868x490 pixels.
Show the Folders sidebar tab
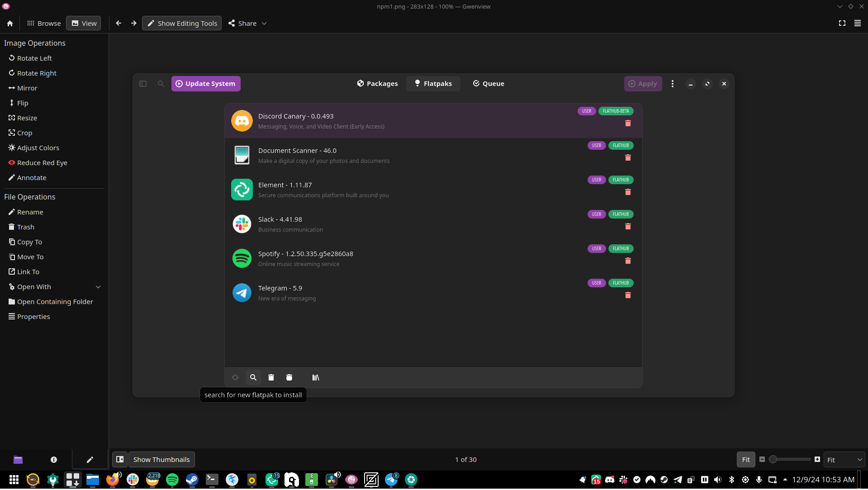point(18,460)
